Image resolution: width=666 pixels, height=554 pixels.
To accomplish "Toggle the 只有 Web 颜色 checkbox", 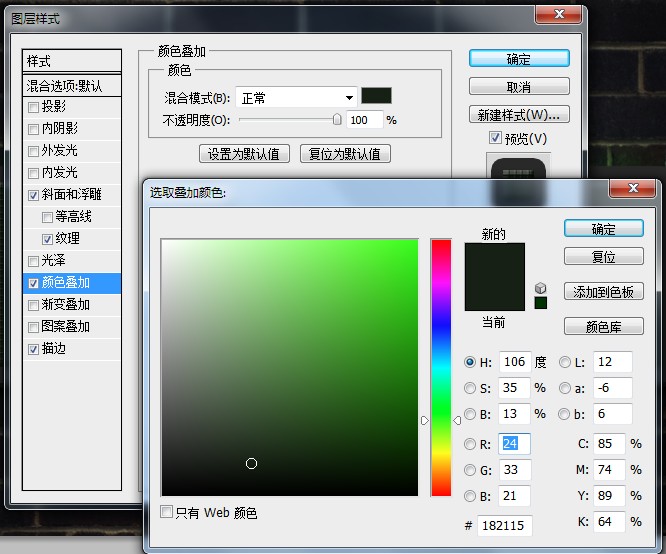I will coord(166,512).
